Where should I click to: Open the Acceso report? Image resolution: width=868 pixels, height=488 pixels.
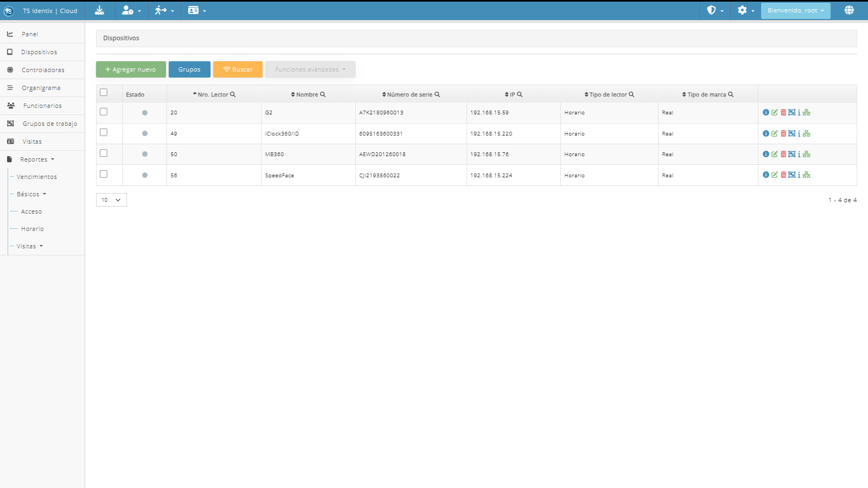[31, 211]
